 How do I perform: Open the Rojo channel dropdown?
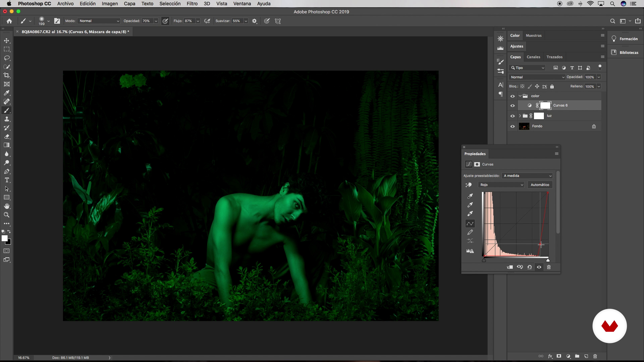(x=501, y=185)
